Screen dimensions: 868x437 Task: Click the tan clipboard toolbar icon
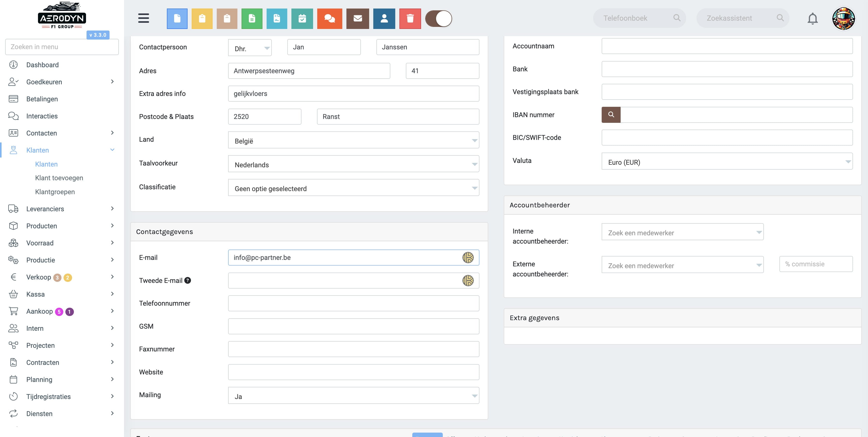[227, 19]
